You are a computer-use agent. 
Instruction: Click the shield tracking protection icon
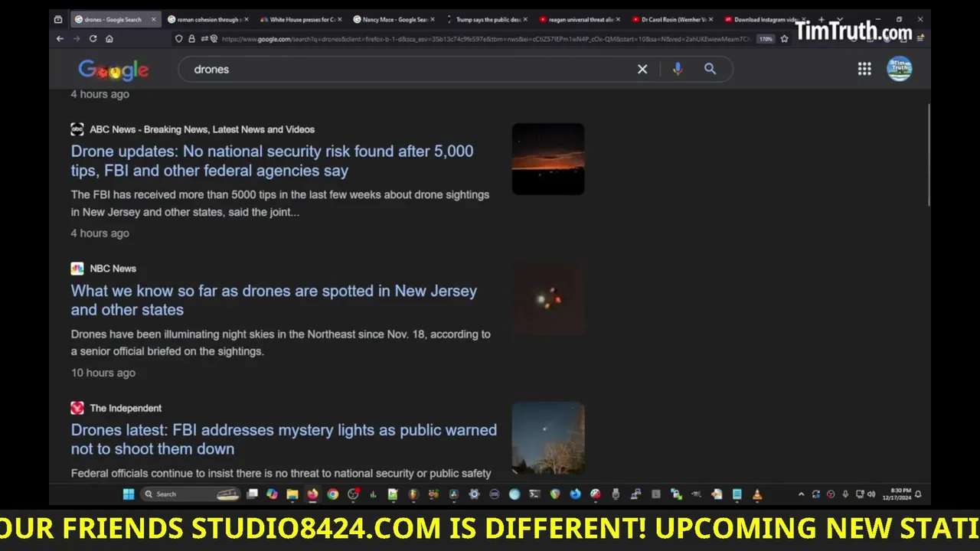point(179,38)
